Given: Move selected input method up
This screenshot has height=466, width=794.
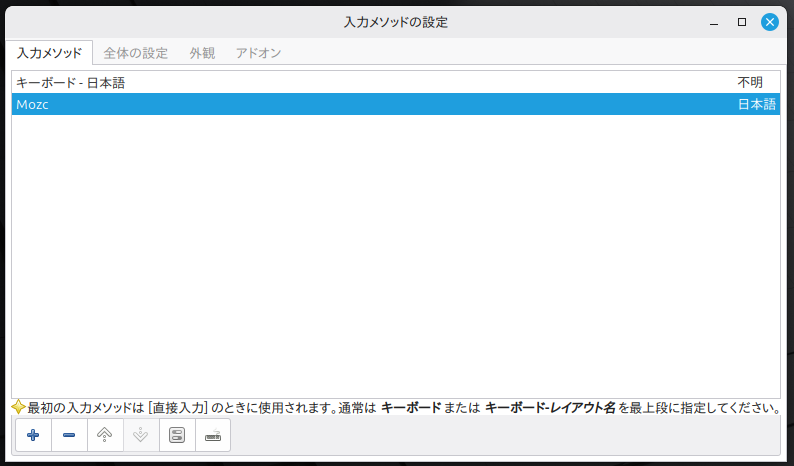Looking at the screenshot, I should [105, 435].
